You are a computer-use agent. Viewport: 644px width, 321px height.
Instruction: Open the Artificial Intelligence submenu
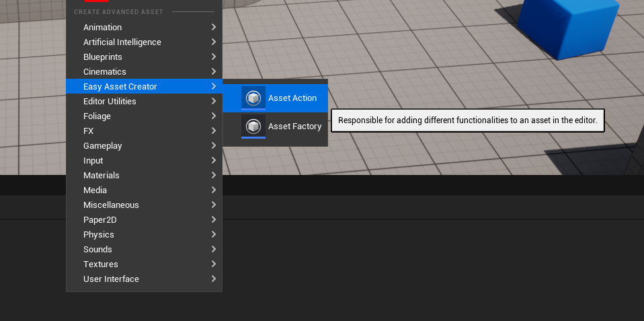[144, 42]
